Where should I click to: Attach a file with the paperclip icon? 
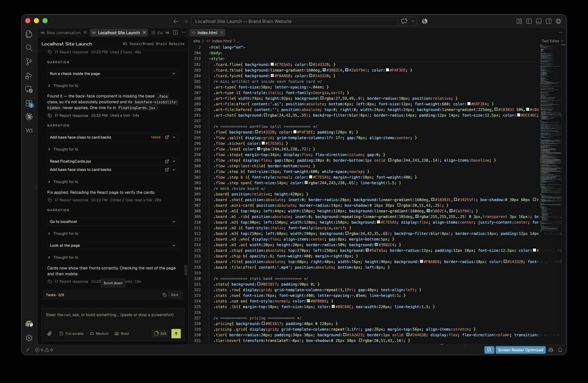[50, 333]
